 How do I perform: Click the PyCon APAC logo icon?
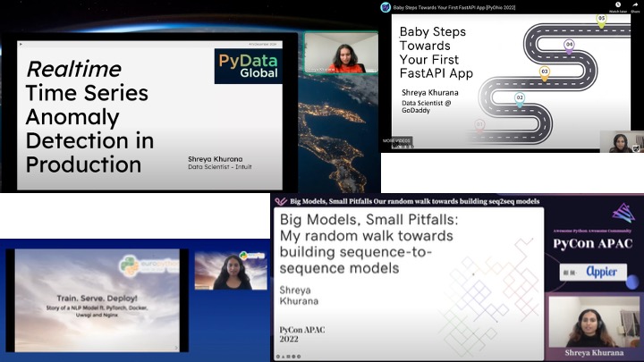[618, 213]
